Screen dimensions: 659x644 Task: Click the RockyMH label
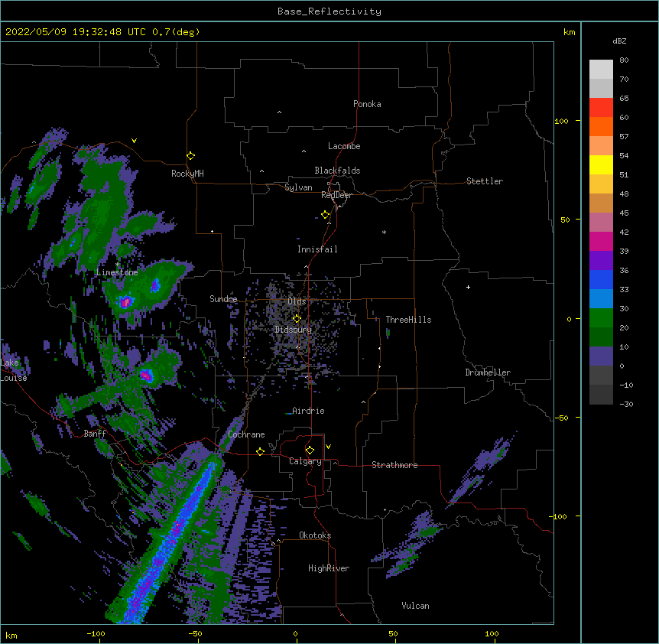[187, 174]
